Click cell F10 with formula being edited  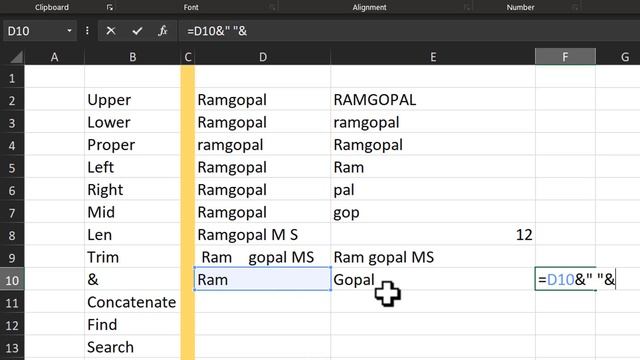tap(565, 280)
